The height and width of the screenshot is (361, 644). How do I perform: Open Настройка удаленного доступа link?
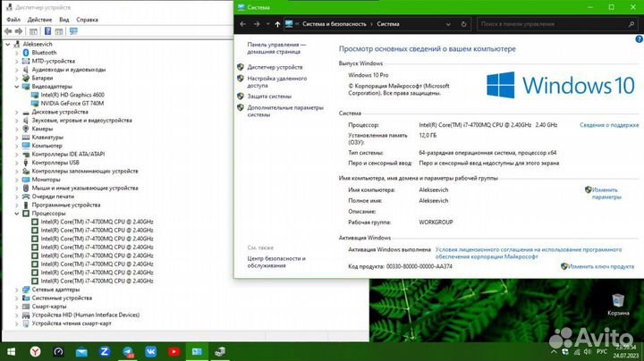click(x=276, y=81)
